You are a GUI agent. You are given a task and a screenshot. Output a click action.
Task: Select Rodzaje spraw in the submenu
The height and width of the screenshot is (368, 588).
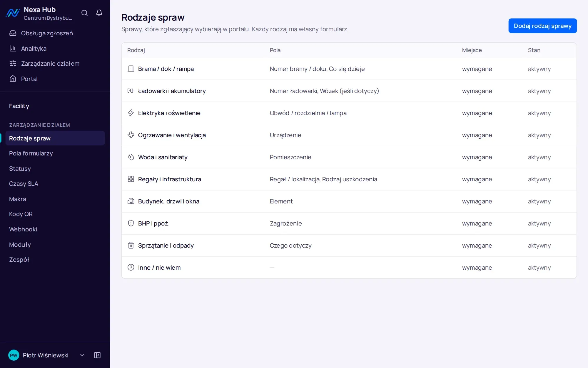(55, 138)
